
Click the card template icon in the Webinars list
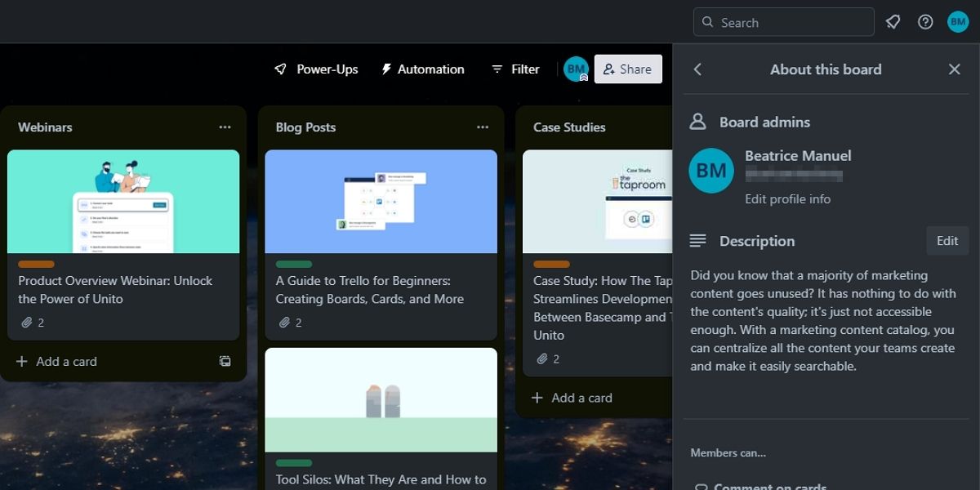coord(225,362)
